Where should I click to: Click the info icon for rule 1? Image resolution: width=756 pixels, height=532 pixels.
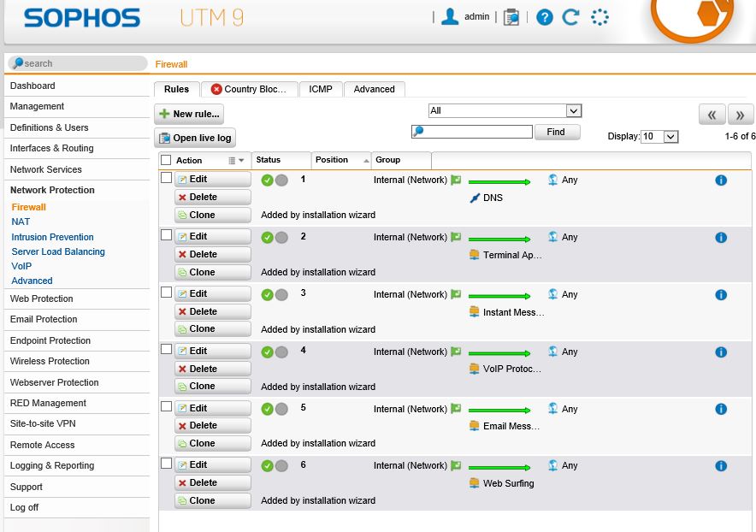coord(721,180)
